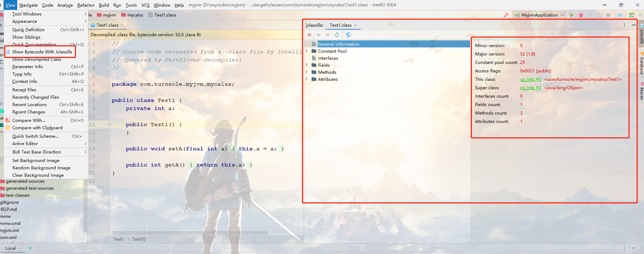Expand the Fields tree node

pos(307,65)
